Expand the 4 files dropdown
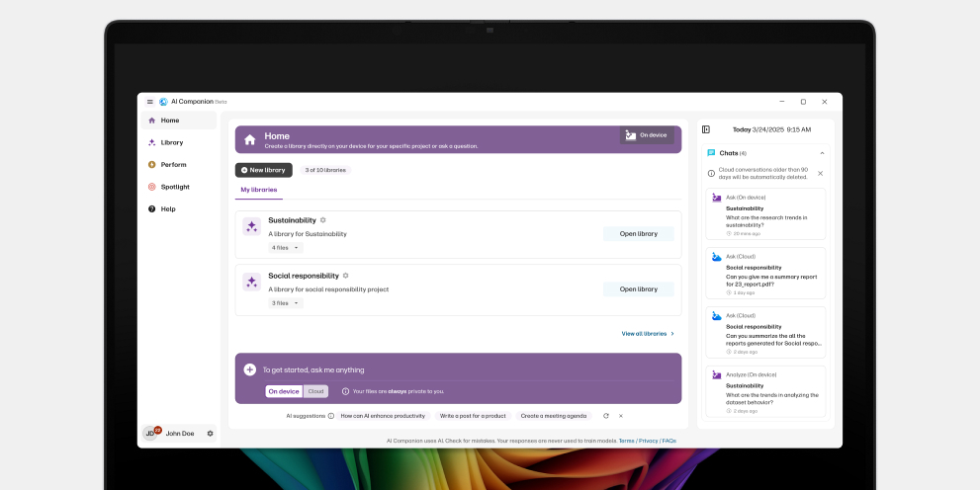 tap(286, 248)
